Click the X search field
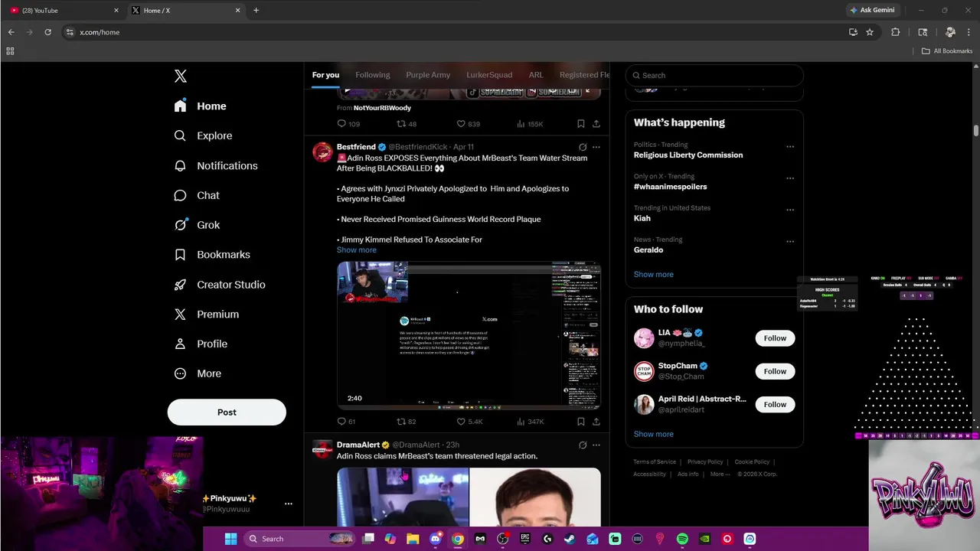Image resolution: width=980 pixels, height=551 pixels. tap(714, 75)
